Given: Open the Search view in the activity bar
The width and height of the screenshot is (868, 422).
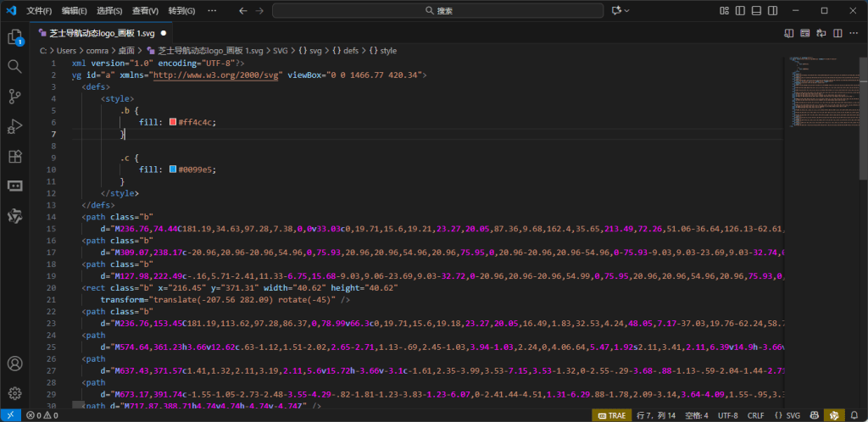Looking at the screenshot, I should pos(14,66).
